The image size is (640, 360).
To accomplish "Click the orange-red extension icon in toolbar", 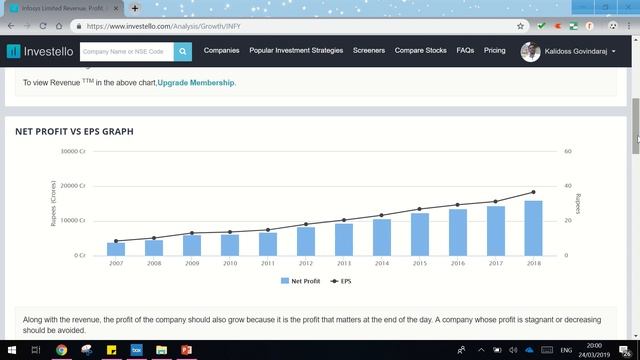I will pyautogui.click(x=558, y=26).
